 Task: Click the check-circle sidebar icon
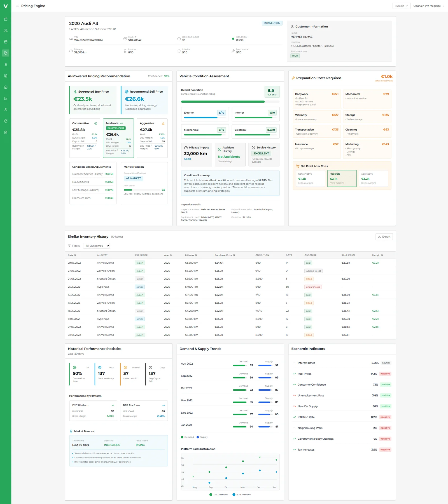(x=6, y=121)
